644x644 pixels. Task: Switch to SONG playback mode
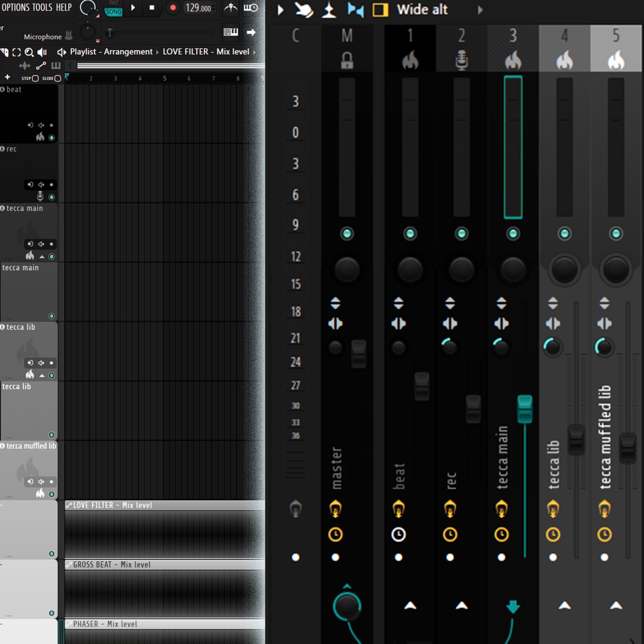tap(113, 12)
